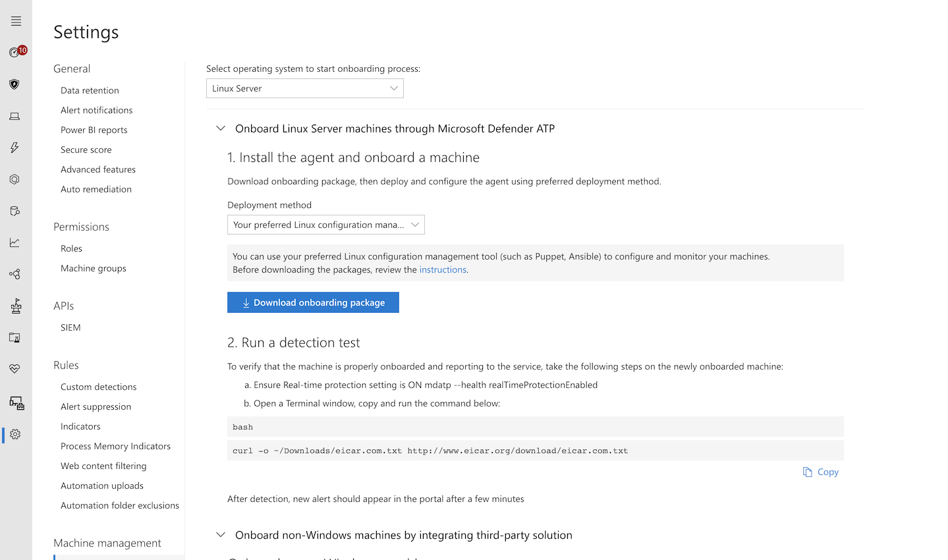Go to Advanced features settings
Image resolution: width=948 pixels, height=560 pixels.
pyautogui.click(x=98, y=169)
